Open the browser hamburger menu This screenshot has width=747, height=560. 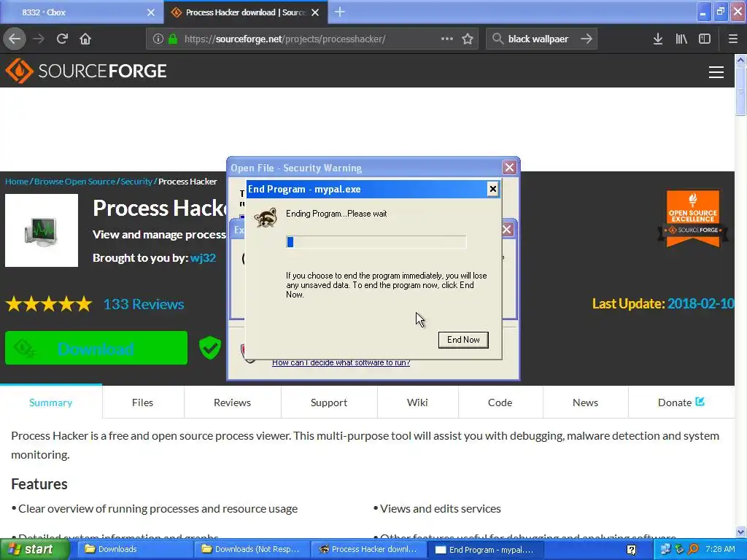point(732,39)
